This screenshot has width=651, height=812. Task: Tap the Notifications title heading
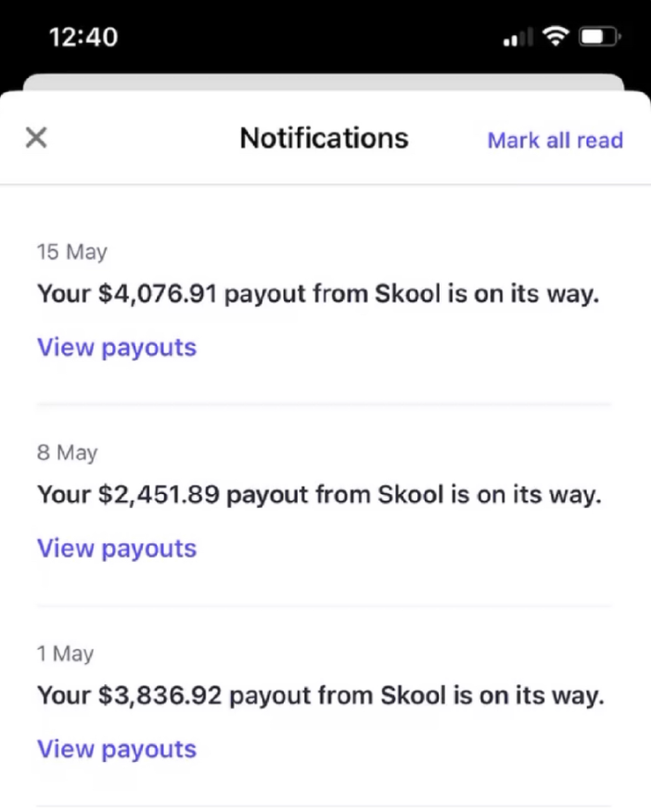(x=325, y=139)
